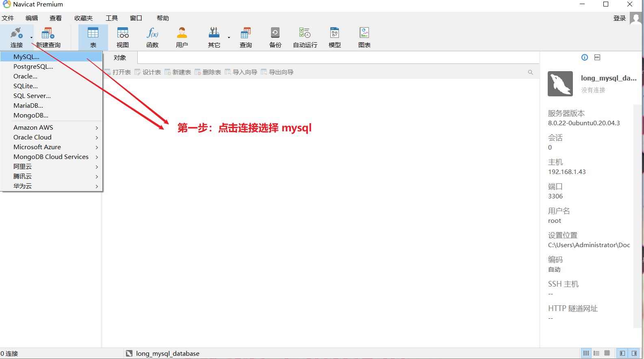Select the Table (表) toolbar icon

pos(93,33)
